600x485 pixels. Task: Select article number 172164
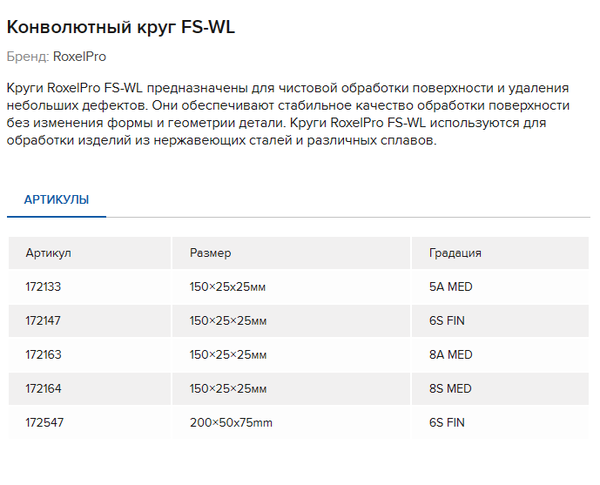pos(43,389)
